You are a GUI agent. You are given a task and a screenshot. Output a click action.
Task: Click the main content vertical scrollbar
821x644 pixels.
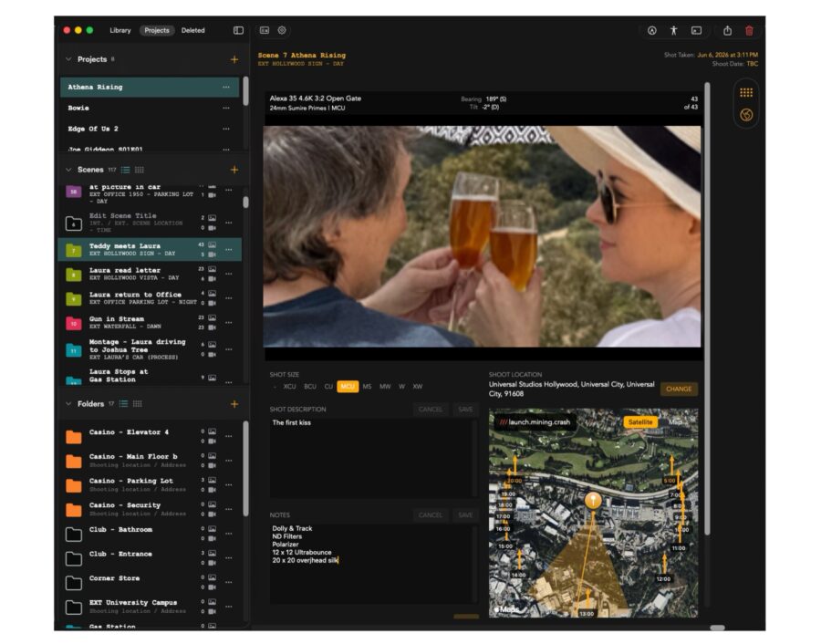click(x=707, y=309)
